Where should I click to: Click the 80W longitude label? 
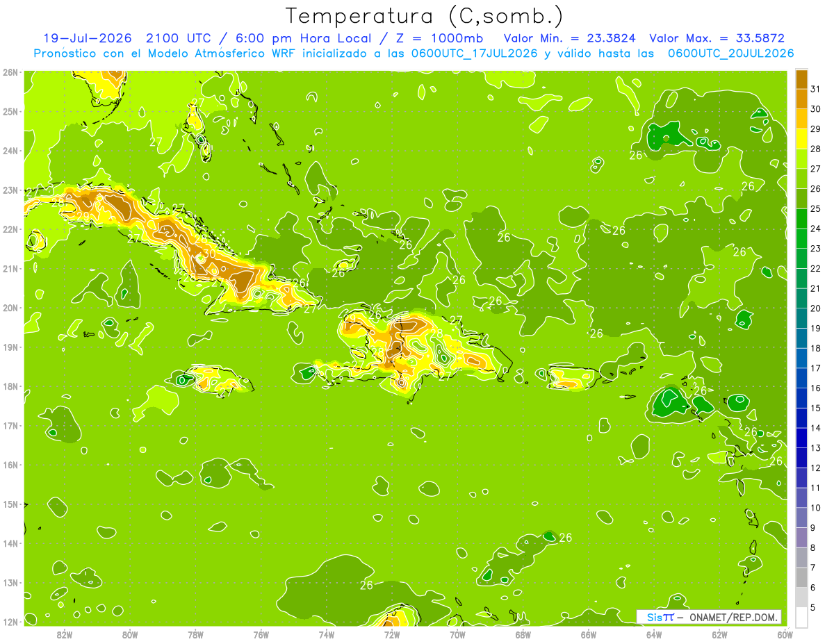[x=130, y=634]
